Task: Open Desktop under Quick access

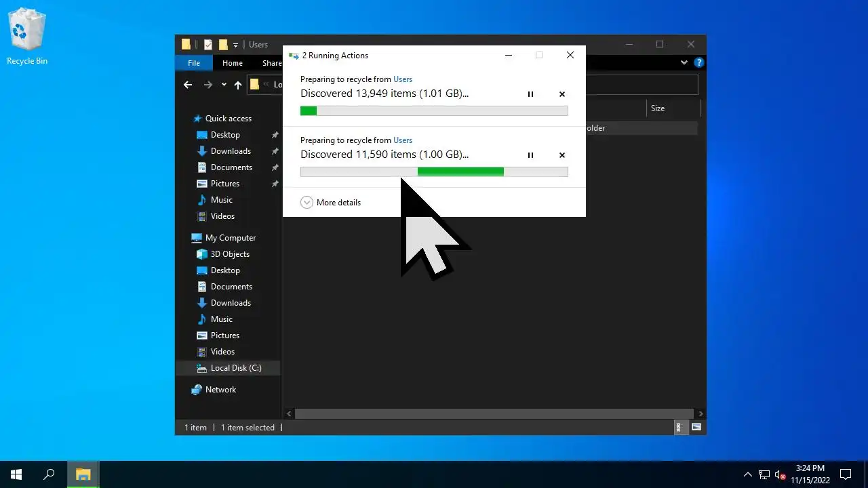Action: 225,135
